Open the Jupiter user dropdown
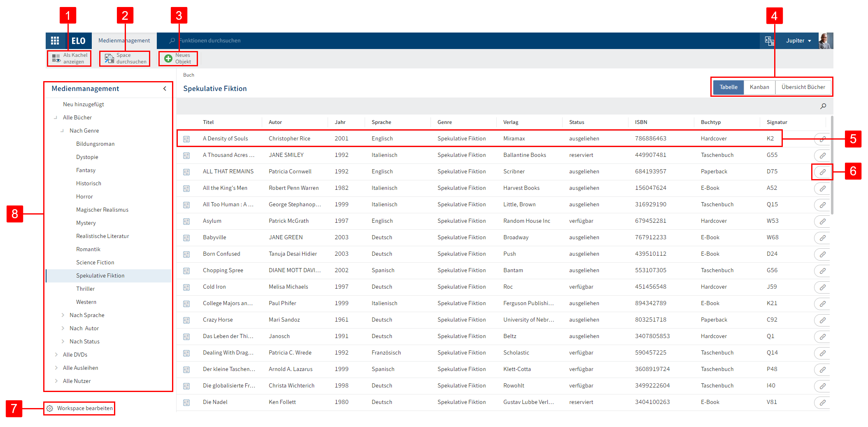The width and height of the screenshot is (868, 427). pyautogui.click(x=798, y=40)
